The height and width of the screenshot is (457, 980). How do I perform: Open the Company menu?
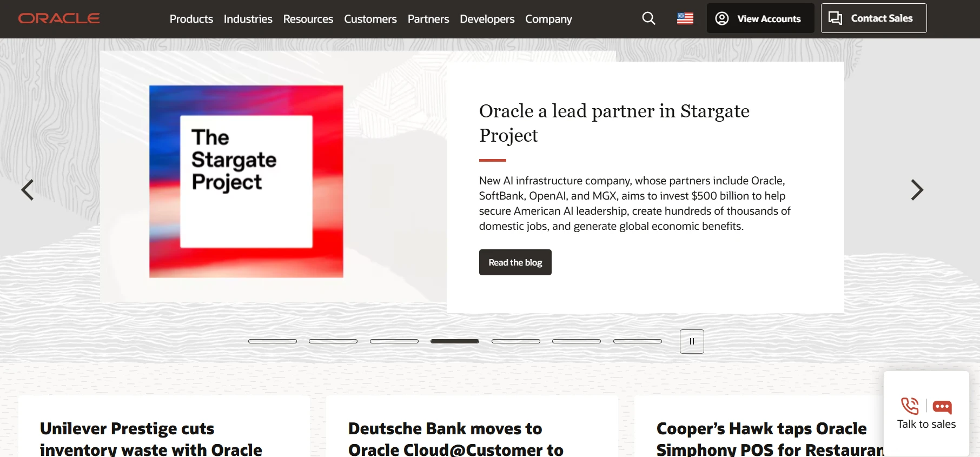[548, 19]
